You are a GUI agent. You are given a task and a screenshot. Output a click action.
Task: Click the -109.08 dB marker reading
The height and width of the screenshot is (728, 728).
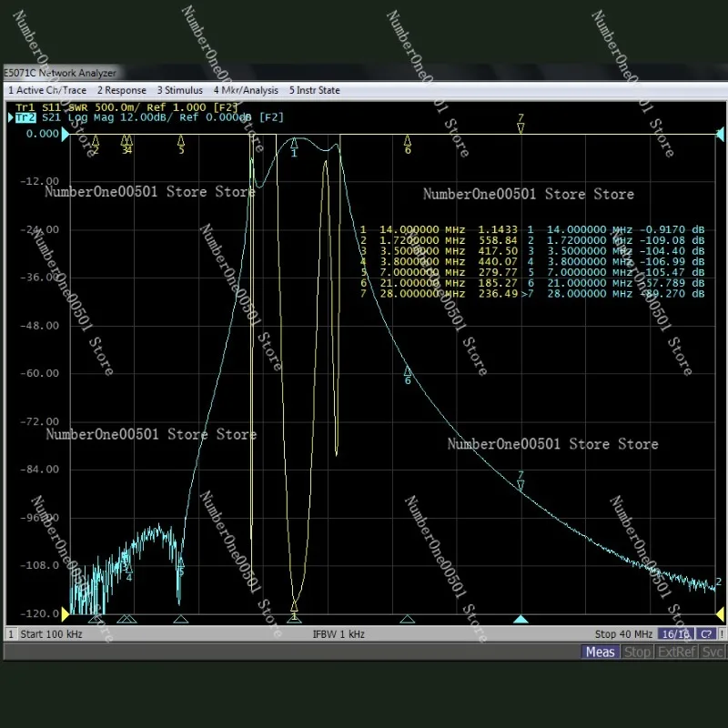click(672, 240)
